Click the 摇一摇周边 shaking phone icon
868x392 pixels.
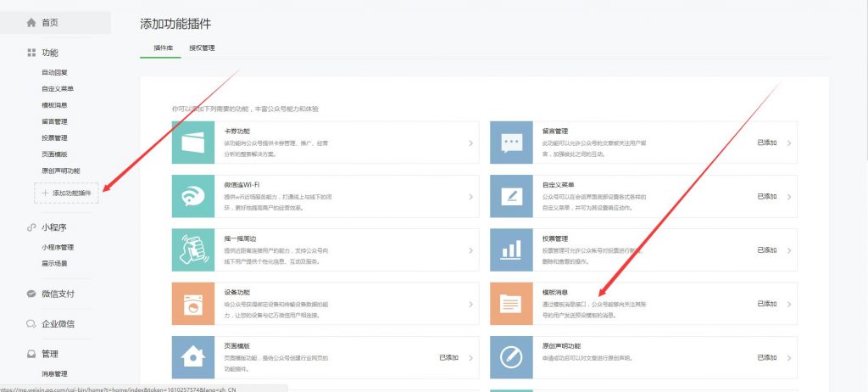(x=193, y=250)
